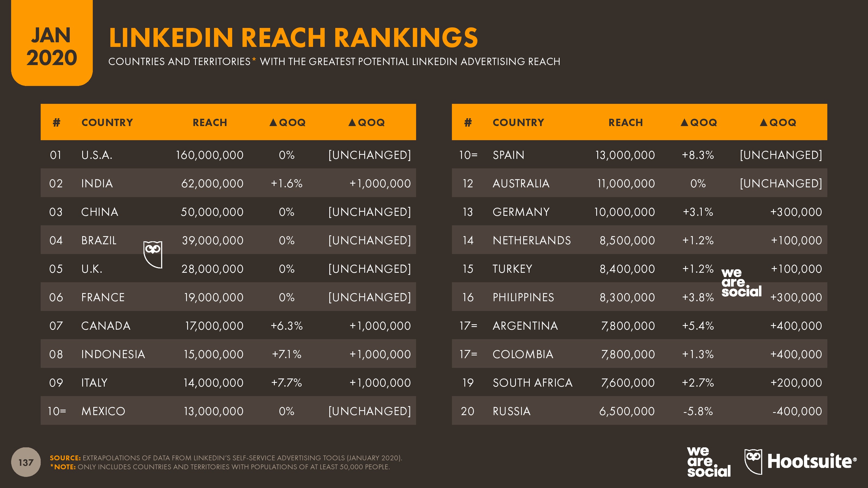Click the U.S.A. row reach value 160,000,000
The image size is (868, 488).
(210, 155)
